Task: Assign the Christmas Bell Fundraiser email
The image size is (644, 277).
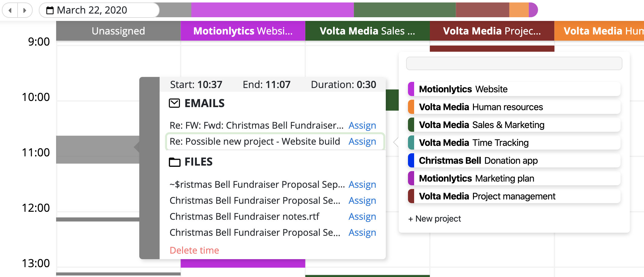Action: [362, 125]
